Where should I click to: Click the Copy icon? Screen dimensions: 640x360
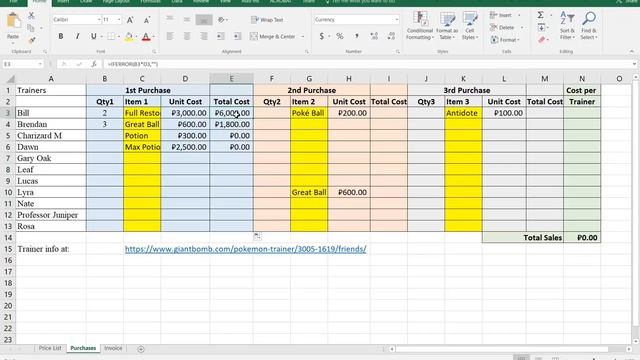point(31,28)
